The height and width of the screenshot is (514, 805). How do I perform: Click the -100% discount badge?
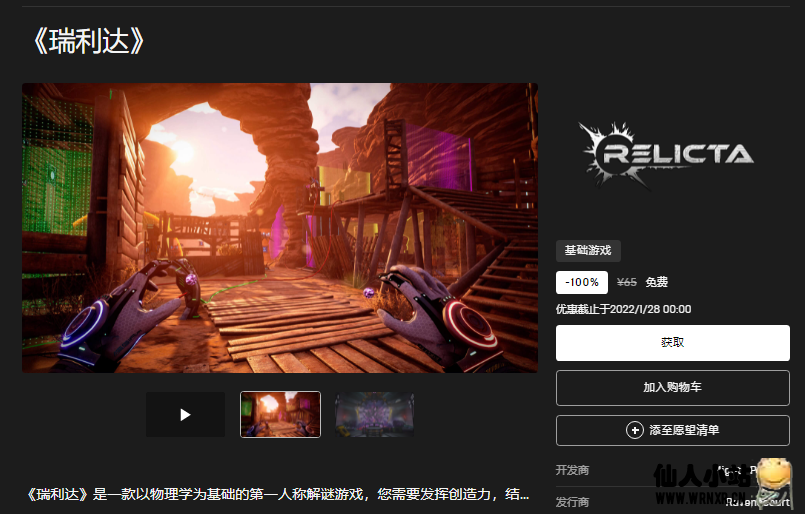tap(582, 282)
